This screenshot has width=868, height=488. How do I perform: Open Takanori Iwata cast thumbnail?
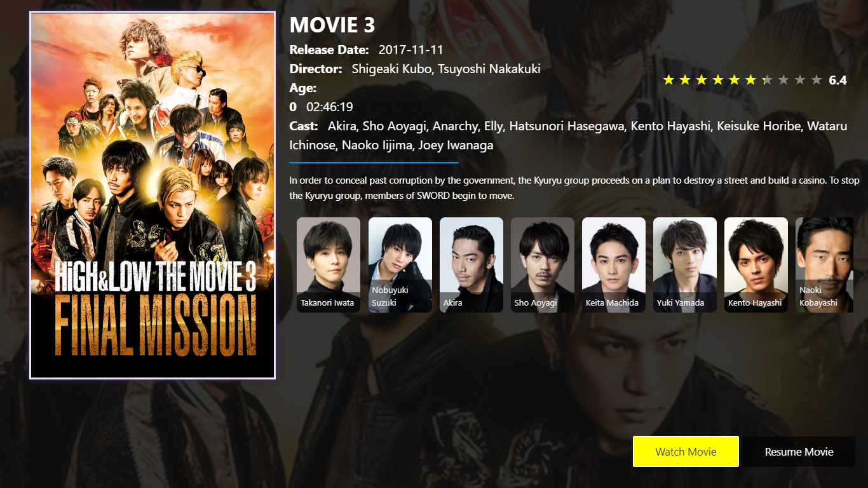click(x=329, y=265)
